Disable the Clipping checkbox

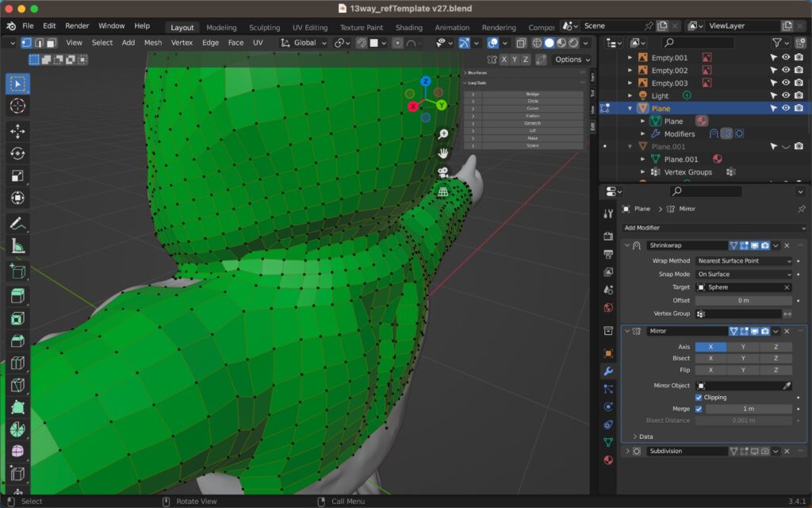(699, 397)
